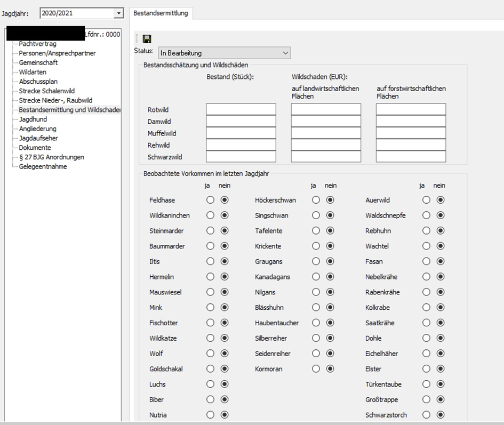Image resolution: width=504 pixels, height=425 pixels.
Task: Click the save floppy disk icon
Action: [147, 39]
